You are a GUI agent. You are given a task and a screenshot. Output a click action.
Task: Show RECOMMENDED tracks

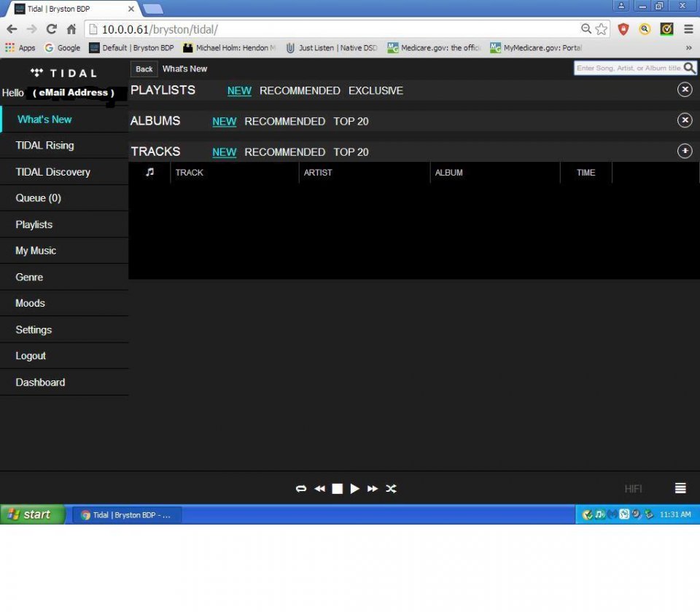tap(285, 152)
